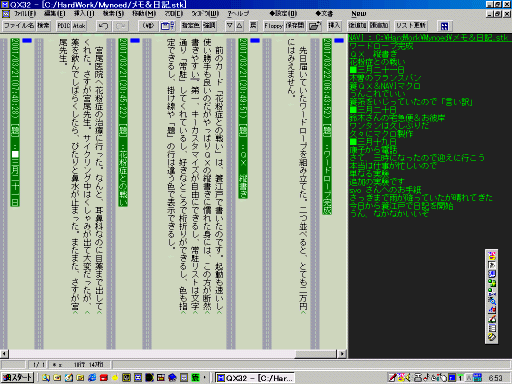512x384 pixels.
Task: Select ワードローブ完成 in the NAVI list
Action: [x=381, y=46]
